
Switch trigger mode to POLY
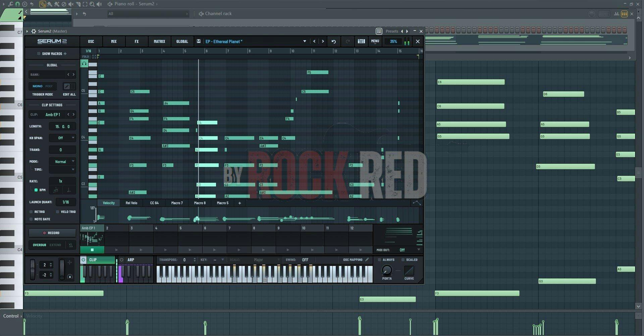pos(49,86)
